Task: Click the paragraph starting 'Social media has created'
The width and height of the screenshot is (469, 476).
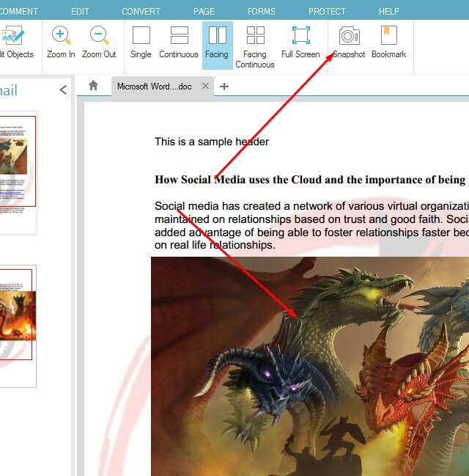Action: click(311, 225)
